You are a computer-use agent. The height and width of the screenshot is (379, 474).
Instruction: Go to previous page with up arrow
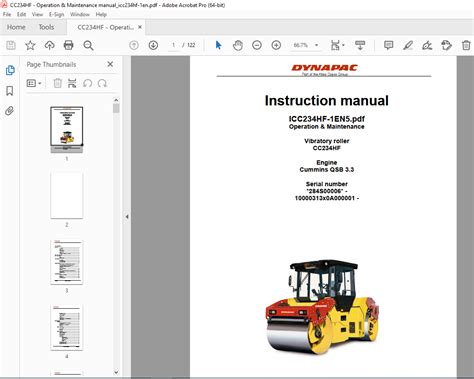(134, 45)
